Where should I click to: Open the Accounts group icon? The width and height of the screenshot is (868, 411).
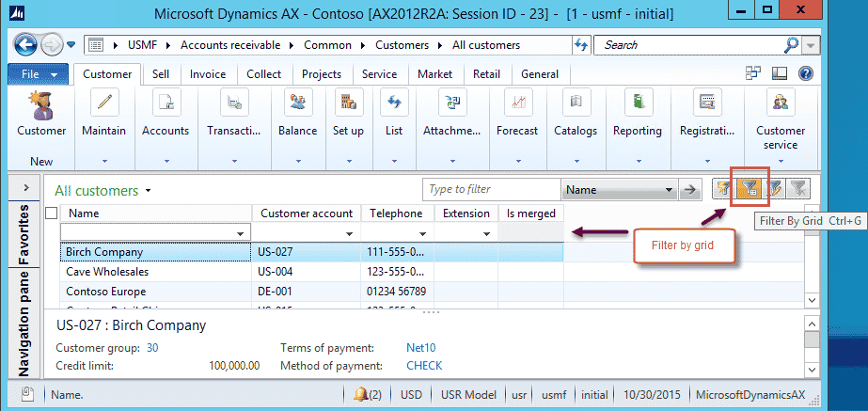[x=166, y=102]
